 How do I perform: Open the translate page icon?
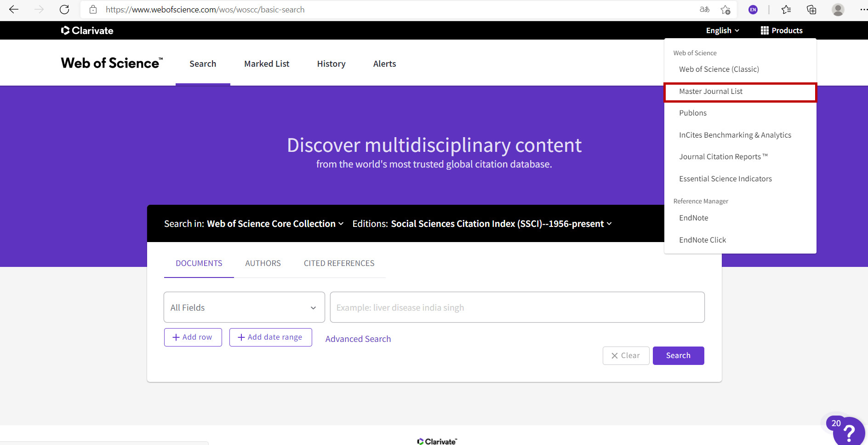pyautogui.click(x=704, y=10)
